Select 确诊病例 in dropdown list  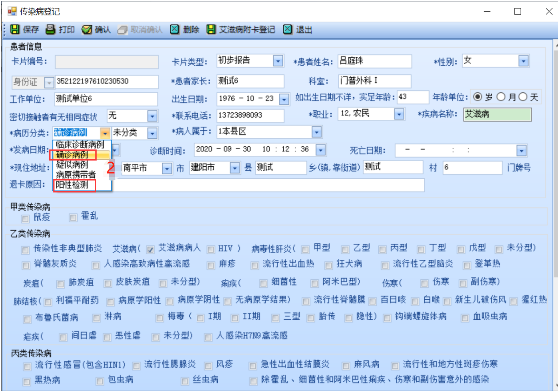(82, 155)
